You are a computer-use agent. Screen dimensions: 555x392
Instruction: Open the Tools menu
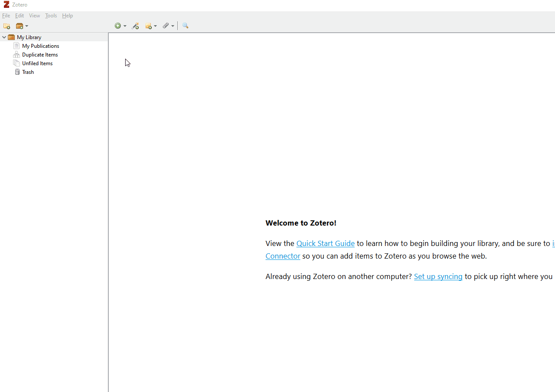click(x=51, y=16)
